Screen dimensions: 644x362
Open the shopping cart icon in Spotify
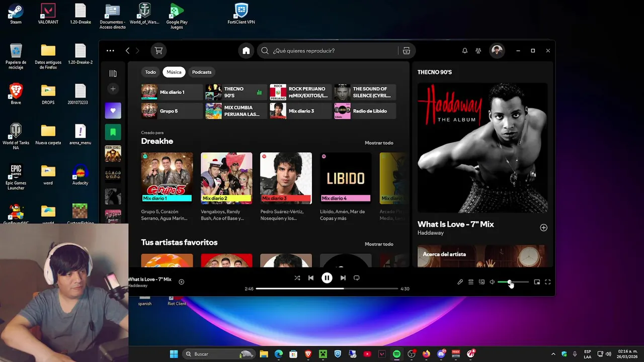click(x=158, y=51)
